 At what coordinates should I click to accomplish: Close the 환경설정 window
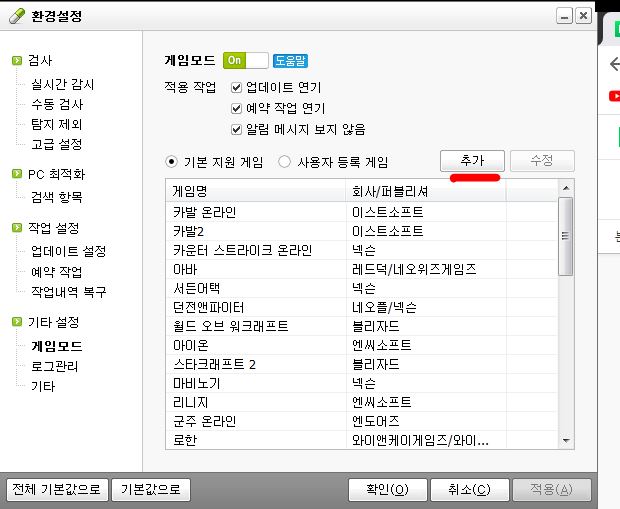583,16
